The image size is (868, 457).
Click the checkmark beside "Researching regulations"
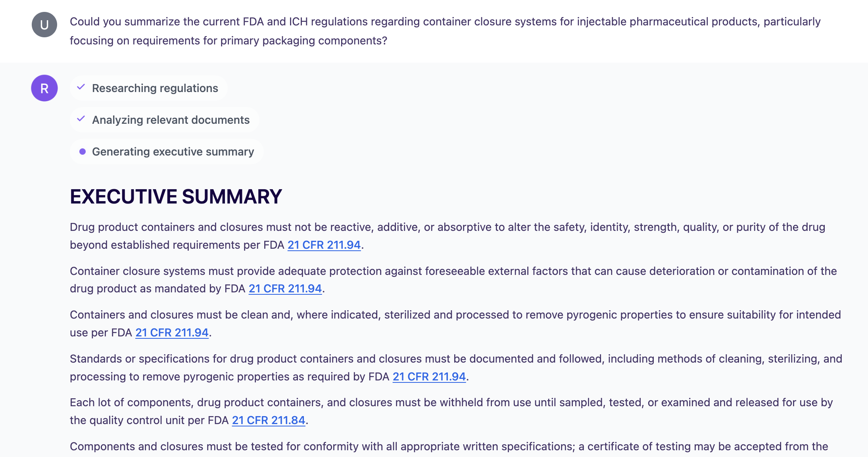point(81,87)
